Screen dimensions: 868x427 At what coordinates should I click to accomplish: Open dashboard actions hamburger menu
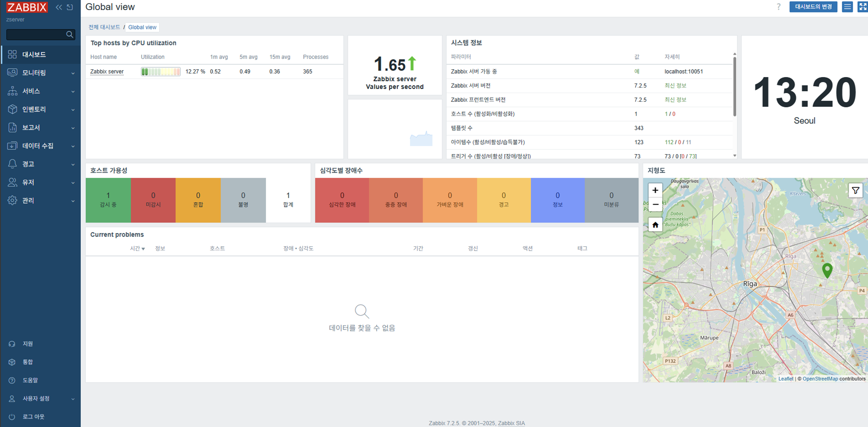pyautogui.click(x=847, y=7)
